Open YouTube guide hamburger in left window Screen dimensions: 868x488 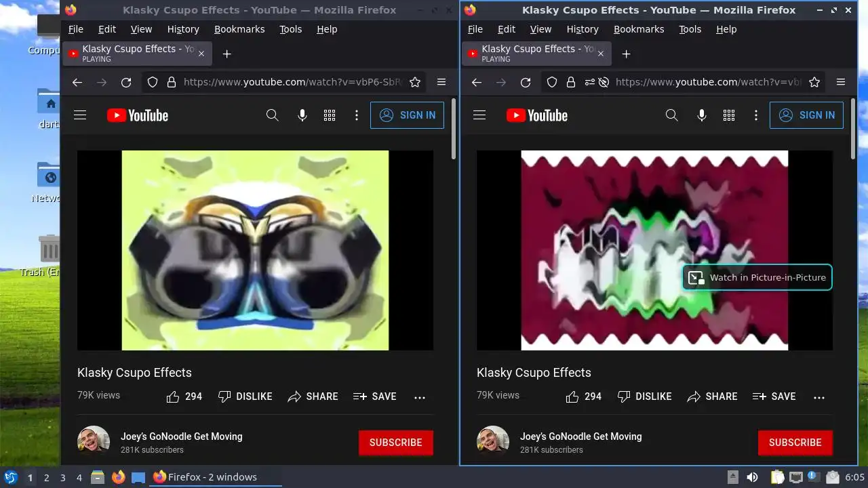point(80,115)
